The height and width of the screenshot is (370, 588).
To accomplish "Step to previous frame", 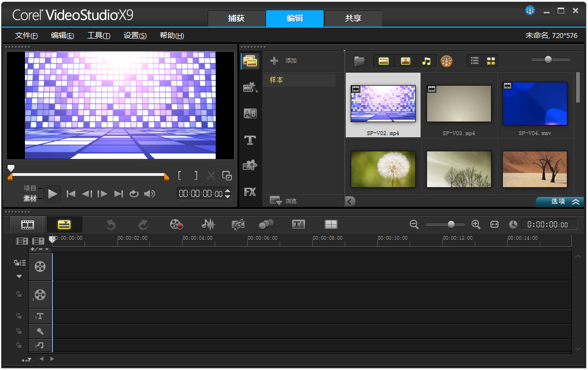I will point(87,194).
